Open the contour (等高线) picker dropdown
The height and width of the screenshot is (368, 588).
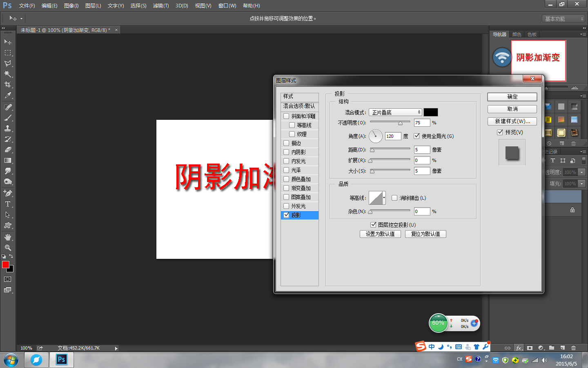pyautogui.click(x=384, y=198)
